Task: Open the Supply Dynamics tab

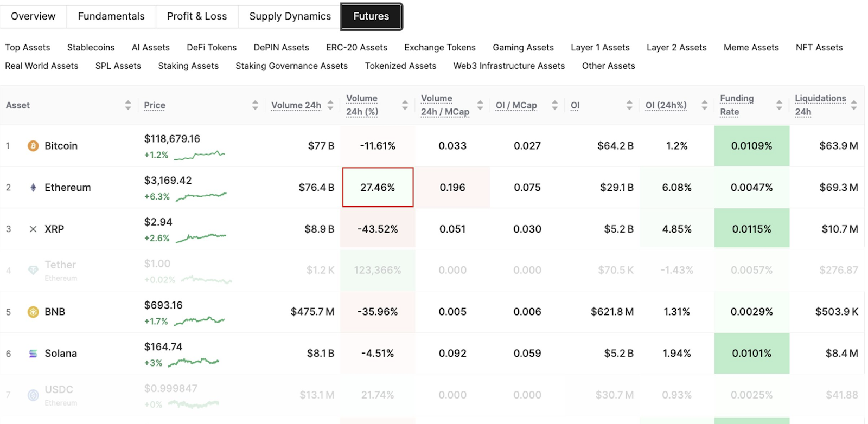Action: (x=290, y=16)
